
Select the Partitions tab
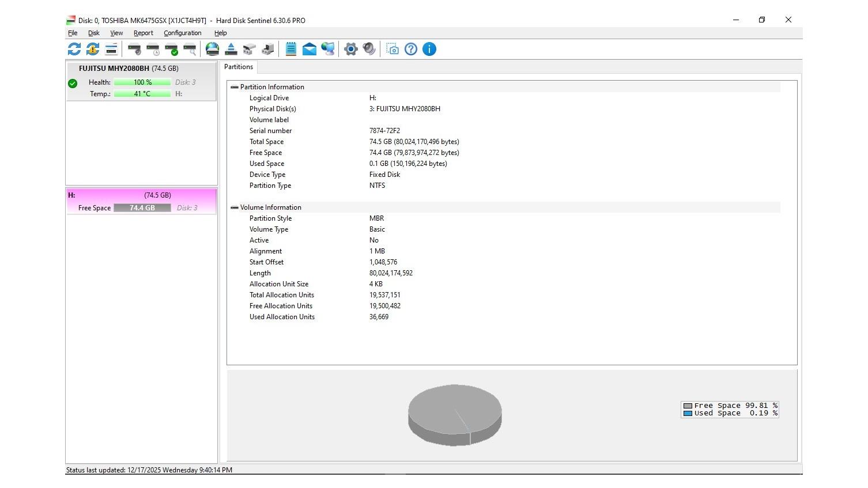click(239, 67)
